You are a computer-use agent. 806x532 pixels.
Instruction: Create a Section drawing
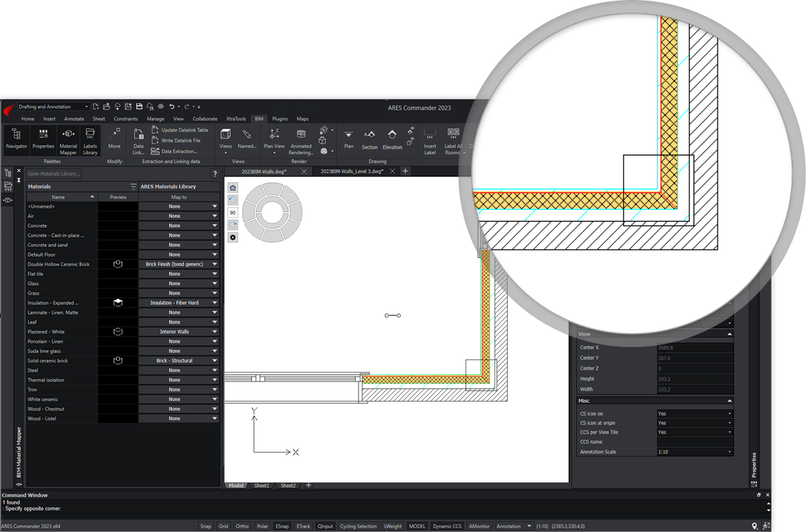click(x=370, y=139)
